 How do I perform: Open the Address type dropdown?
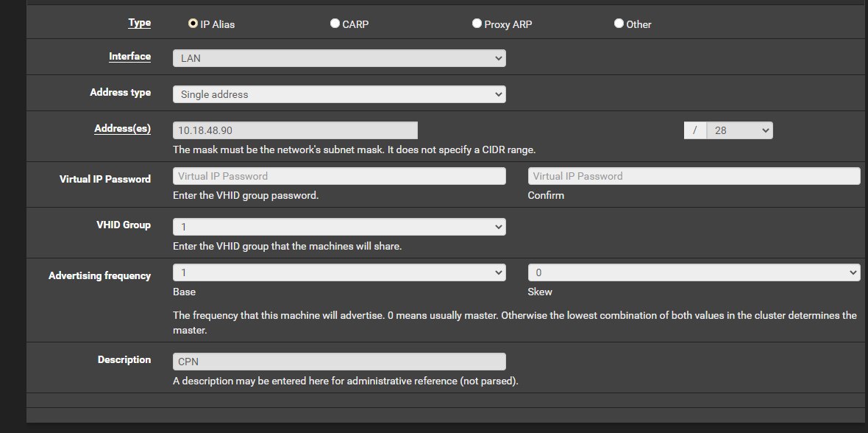[339, 94]
